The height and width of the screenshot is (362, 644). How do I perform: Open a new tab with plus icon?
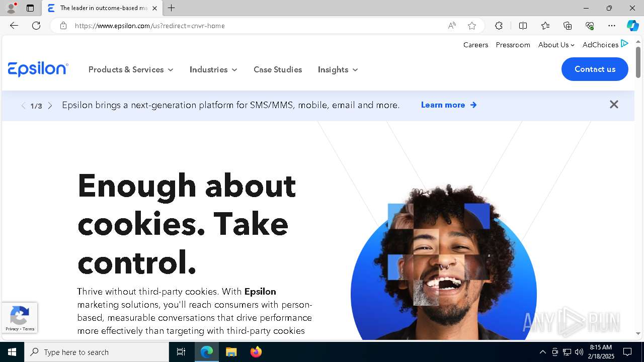[172, 8]
